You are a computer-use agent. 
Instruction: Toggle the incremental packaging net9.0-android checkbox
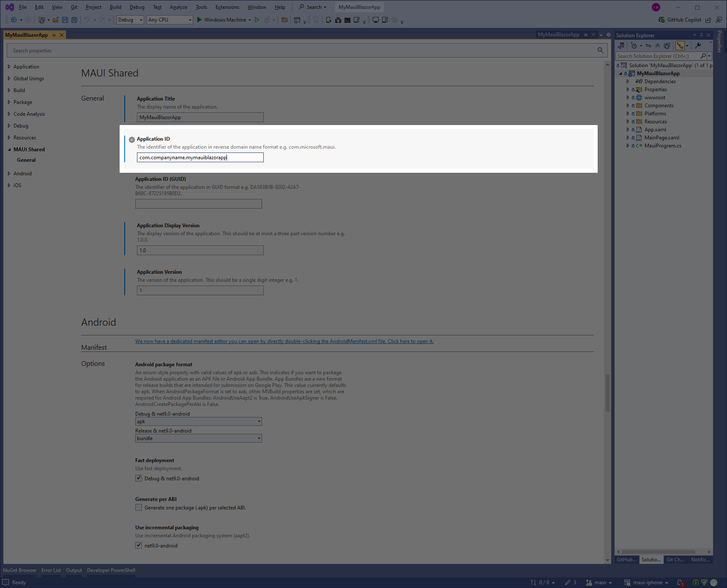tap(139, 545)
